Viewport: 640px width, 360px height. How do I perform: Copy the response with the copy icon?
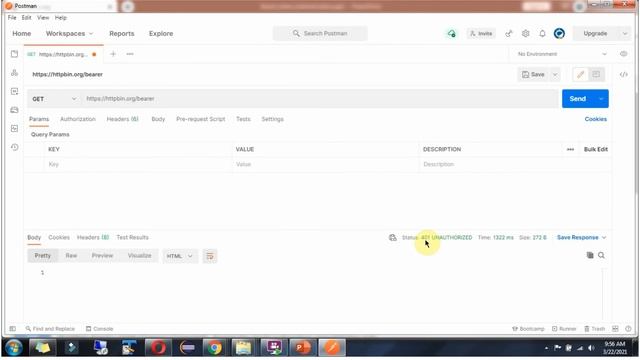590,256
